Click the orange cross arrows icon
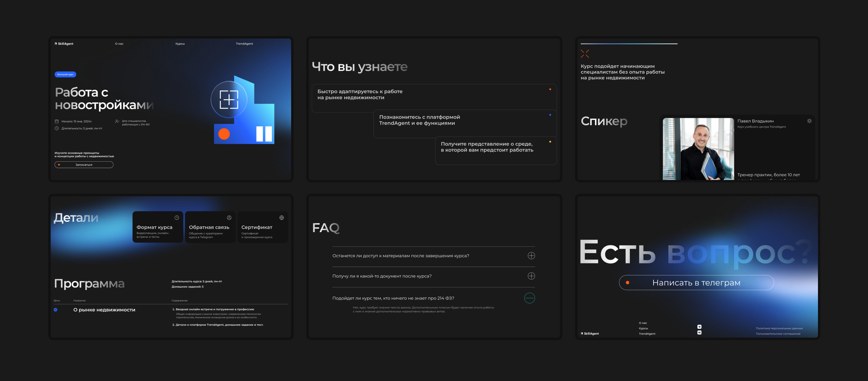The image size is (868, 381). point(585,54)
